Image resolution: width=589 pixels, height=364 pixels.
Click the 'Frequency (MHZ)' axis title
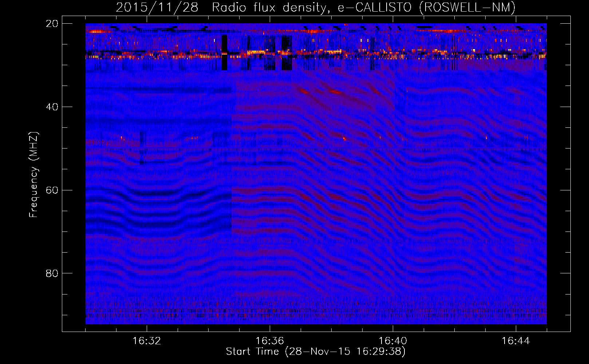pos(33,175)
